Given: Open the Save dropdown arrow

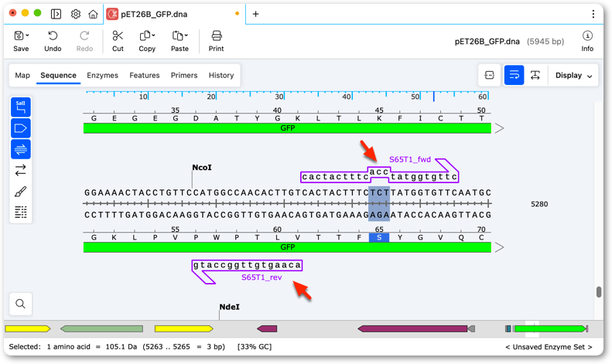Looking at the screenshot, I should (x=27, y=36).
